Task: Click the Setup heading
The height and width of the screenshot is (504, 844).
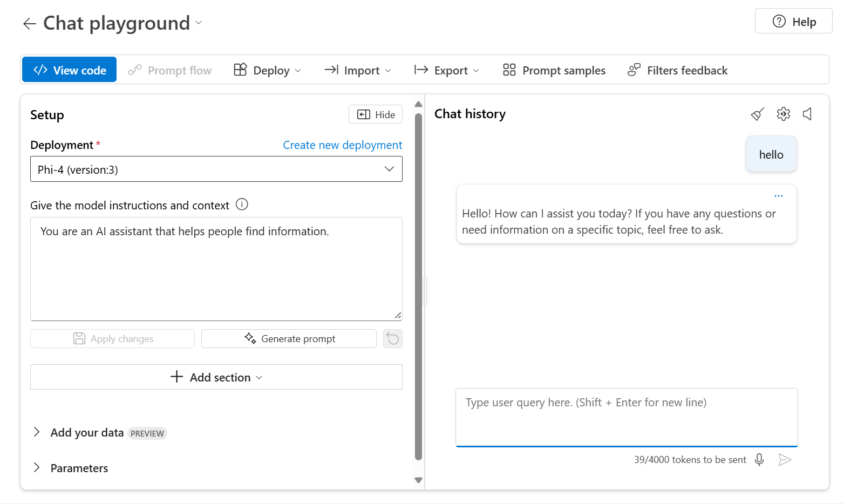Action: point(47,115)
